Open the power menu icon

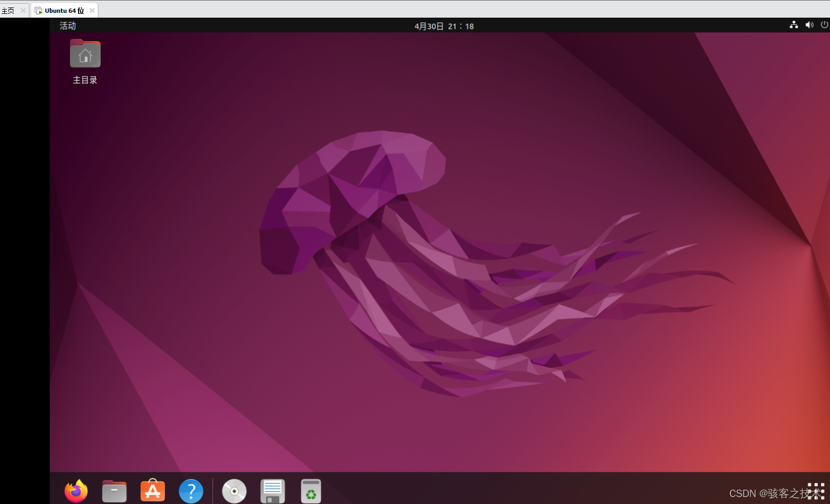click(x=824, y=25)
